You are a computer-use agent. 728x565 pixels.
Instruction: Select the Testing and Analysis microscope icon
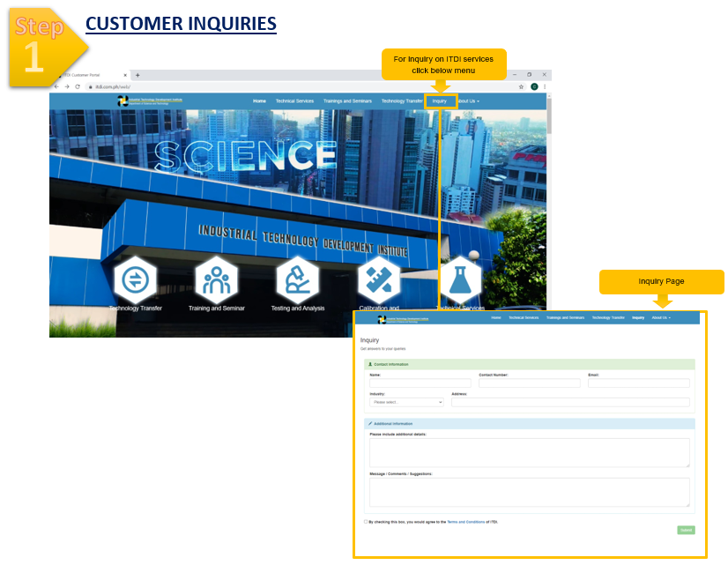click(298, 280)
